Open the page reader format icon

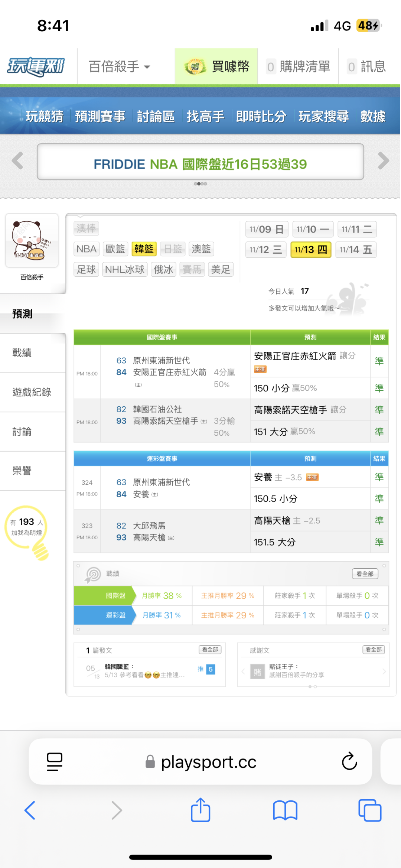pos(55,761)
